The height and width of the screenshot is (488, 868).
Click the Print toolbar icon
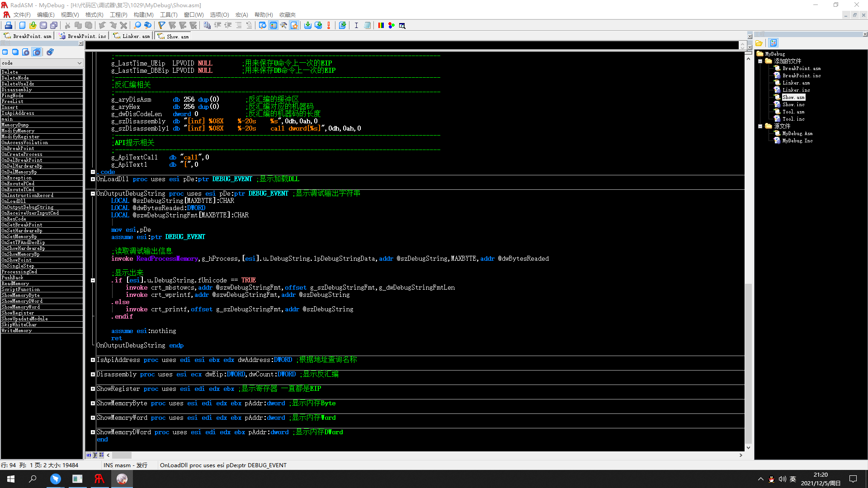point(8,25)
